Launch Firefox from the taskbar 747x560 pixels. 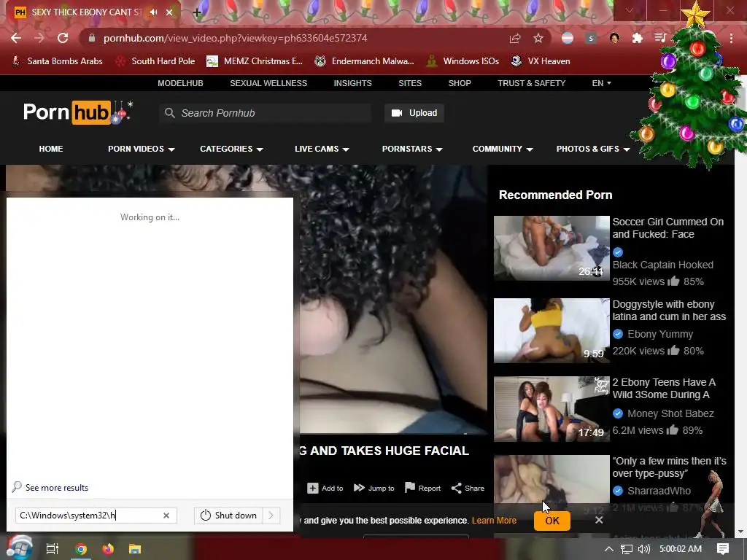[108, 549]
